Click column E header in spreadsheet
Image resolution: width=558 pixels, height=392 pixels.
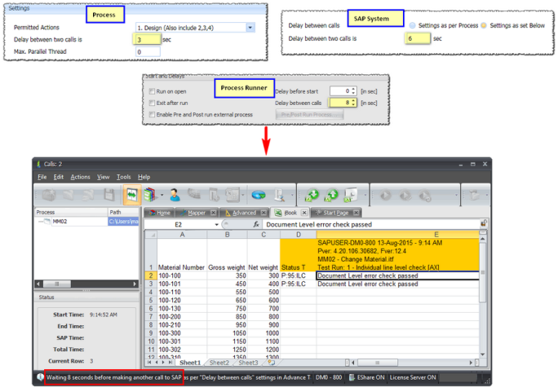point(398,235)
